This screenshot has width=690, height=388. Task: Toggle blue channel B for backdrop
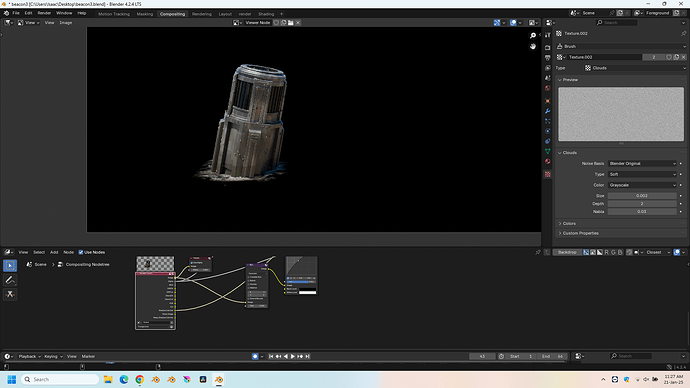coord(620,252)
